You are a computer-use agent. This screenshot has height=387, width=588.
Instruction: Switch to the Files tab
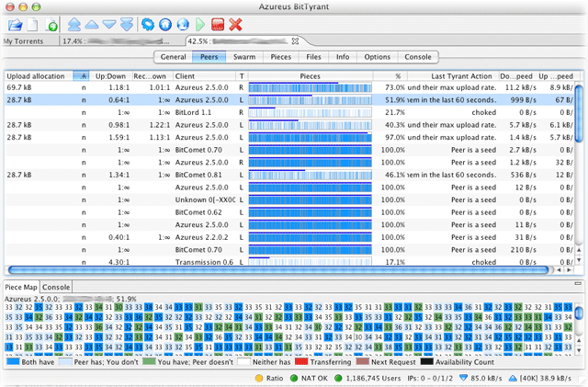(313, 57)
